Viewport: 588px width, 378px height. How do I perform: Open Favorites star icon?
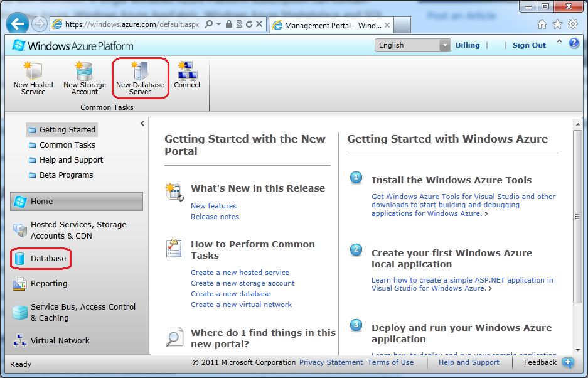[x=558, y=24]
